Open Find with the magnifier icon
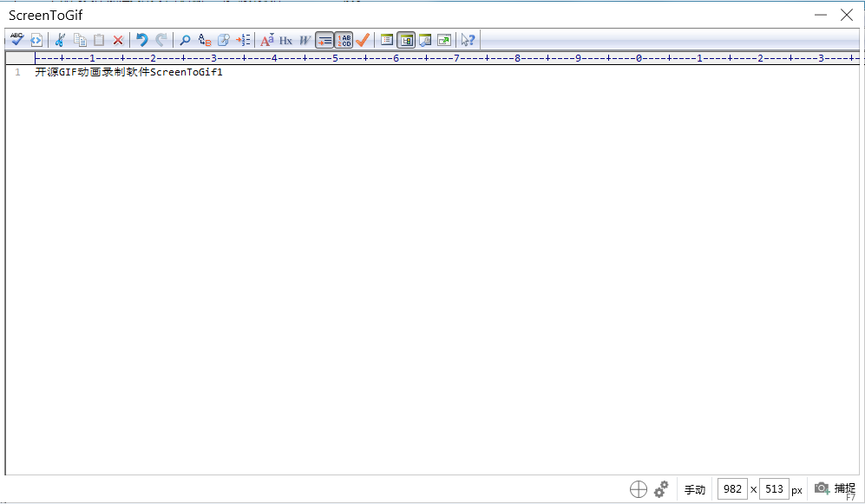 pyautogui.click(x=185, y=40)
